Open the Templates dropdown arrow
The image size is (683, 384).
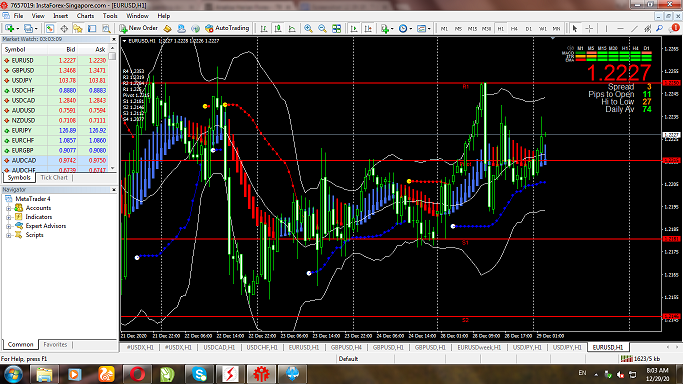[x=429, y=29]
